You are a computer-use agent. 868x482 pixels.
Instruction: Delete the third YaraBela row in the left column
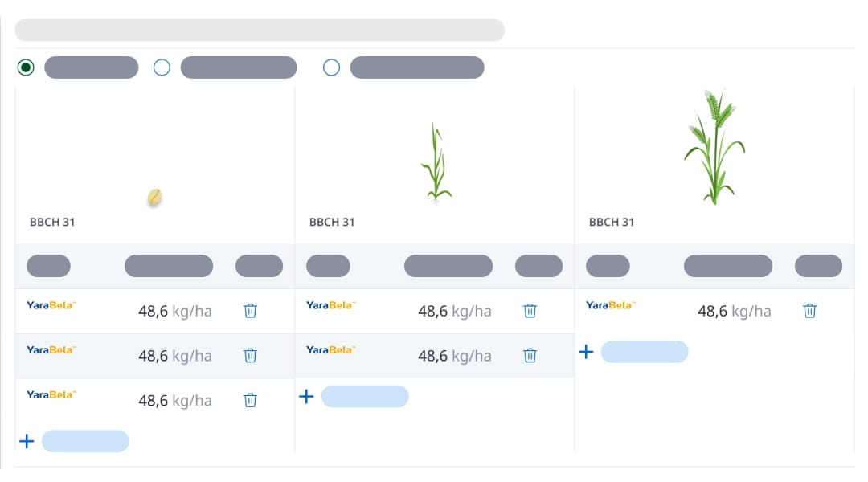(250, 399)
